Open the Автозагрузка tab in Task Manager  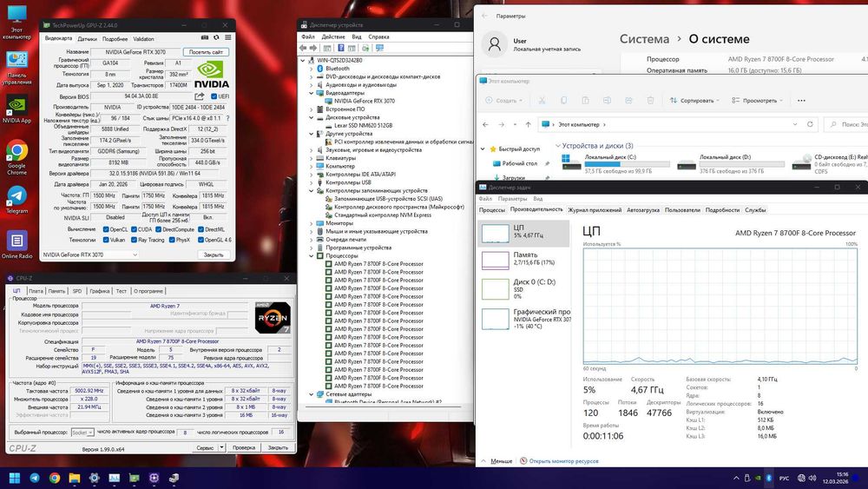click(x=642, y=209)
